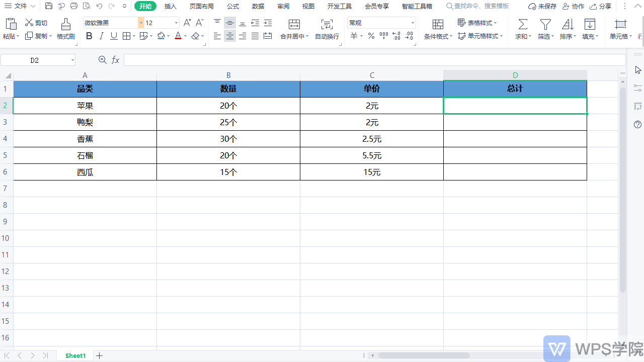Apply percent style with the % icon
Viewport: 644px width, 362px height.
[x=371, y=36]
